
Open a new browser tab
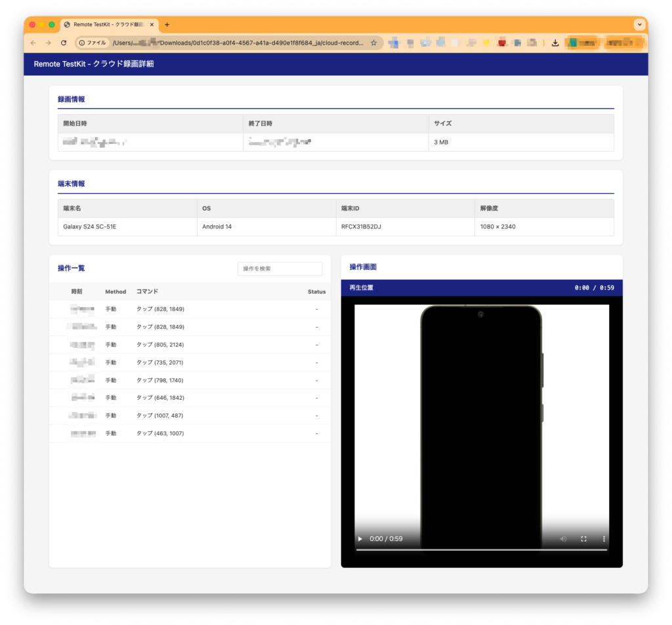coord(167,24)
